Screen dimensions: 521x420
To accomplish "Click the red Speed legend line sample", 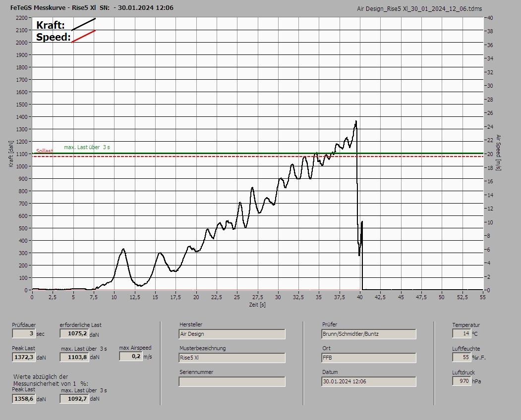I will [x=83, y=36].
